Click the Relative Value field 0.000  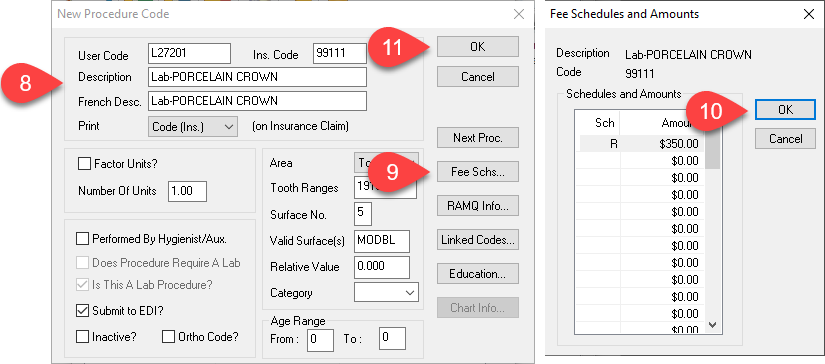[382, 267]
